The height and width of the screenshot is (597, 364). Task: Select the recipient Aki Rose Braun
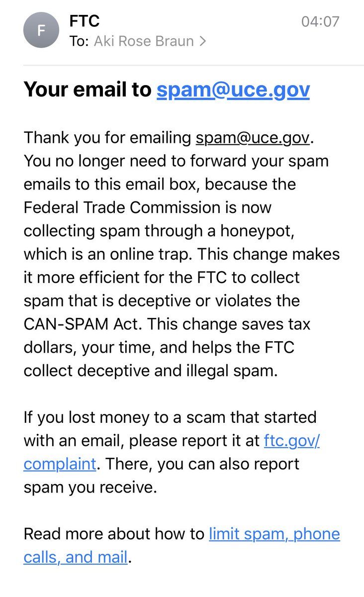(143, 41)
